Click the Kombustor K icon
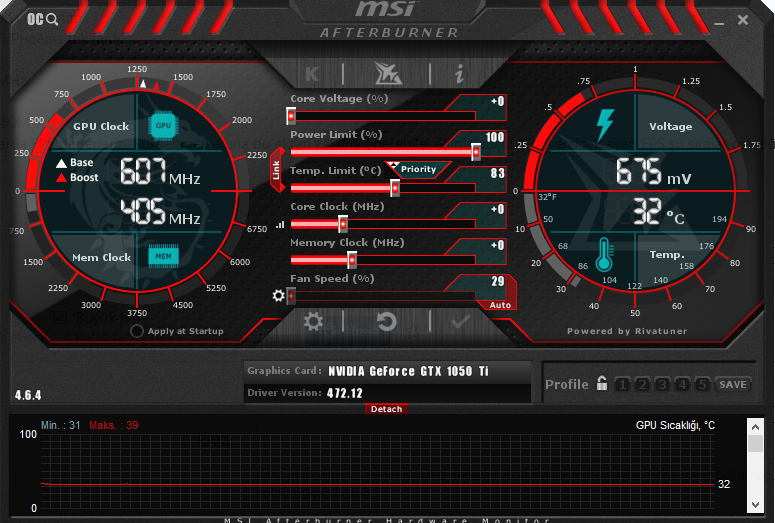Screen dimensions: 775x523 click(312, 74)
